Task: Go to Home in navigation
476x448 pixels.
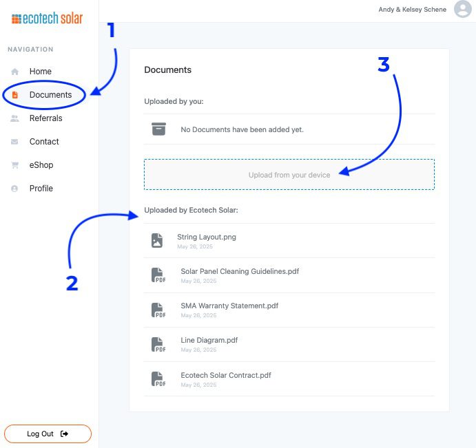Action: click(x=41, y=72)
